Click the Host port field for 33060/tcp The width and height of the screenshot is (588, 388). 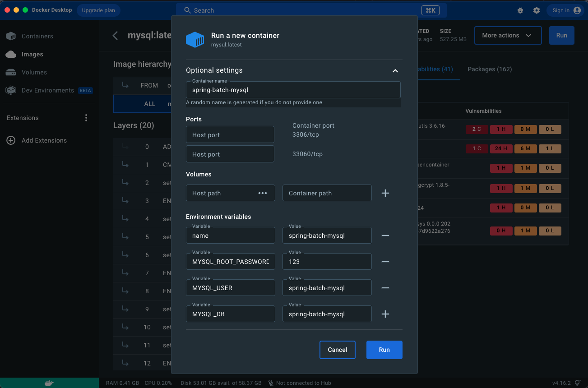coord(230,154)
